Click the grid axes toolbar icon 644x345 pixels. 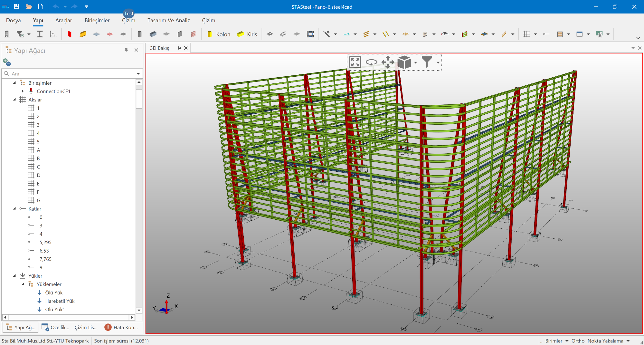tap(526, 34)
